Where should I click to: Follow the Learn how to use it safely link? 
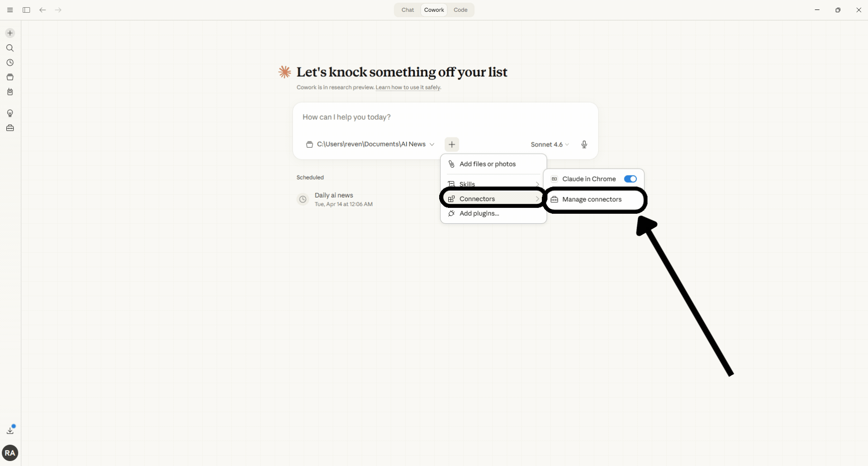point(408,87)
